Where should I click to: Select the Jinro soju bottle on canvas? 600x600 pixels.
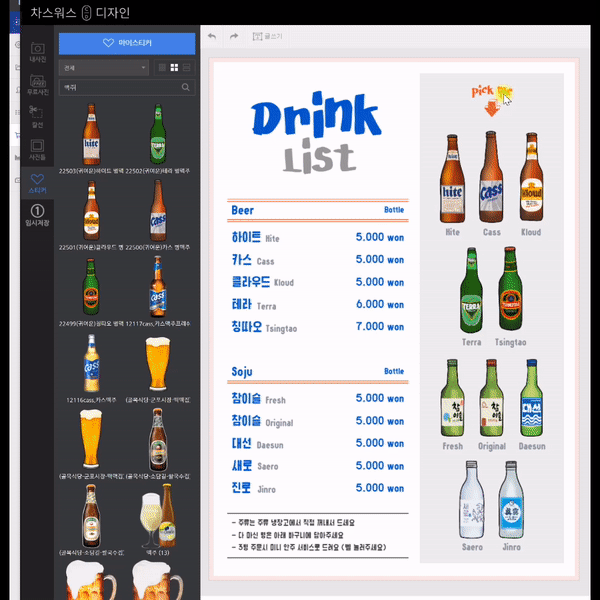(511, 500)
